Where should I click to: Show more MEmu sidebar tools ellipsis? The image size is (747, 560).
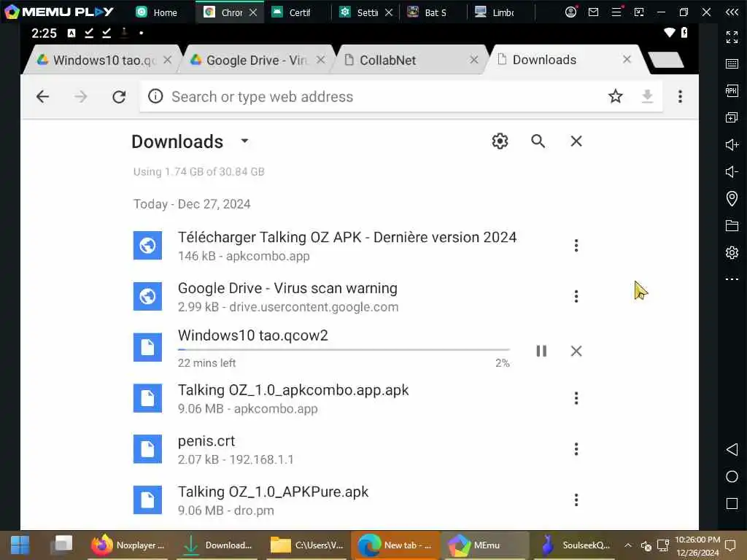[x=732, y=279]
